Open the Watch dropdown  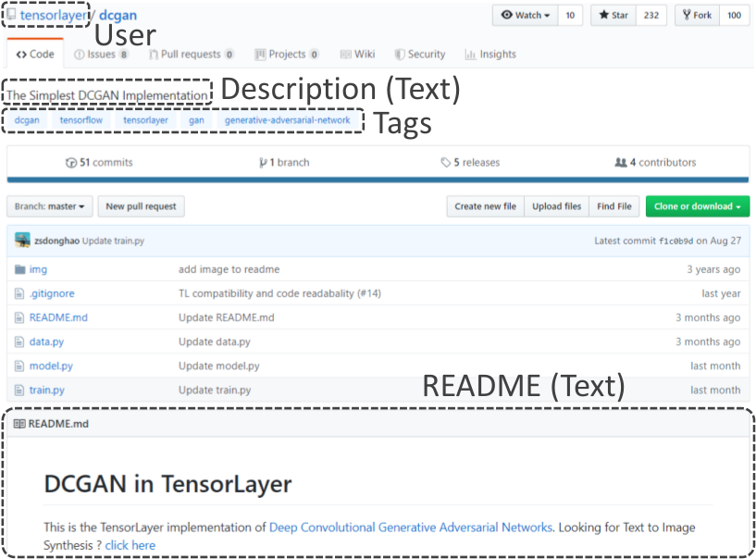(525, 16)
